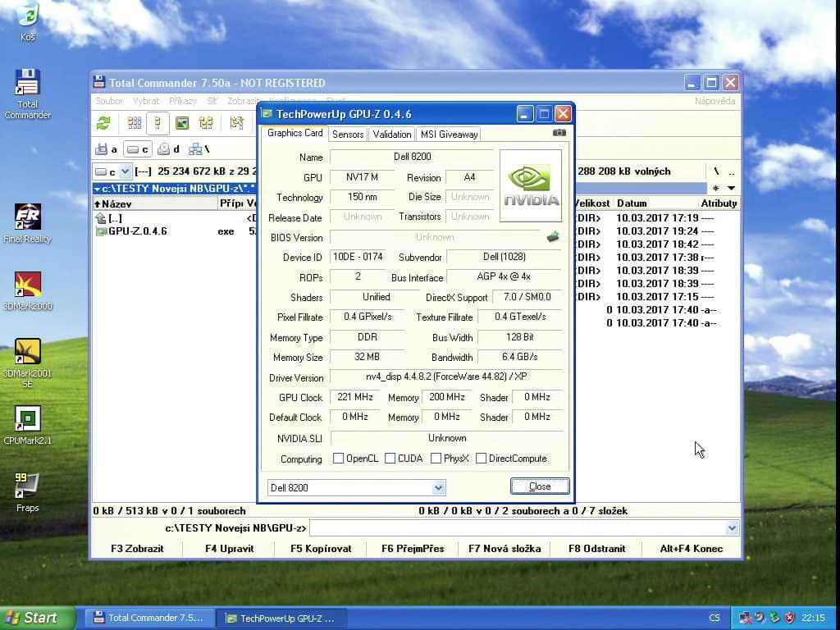This screenshot has width=840, height=630.
Task: Click the GPU-Z Close button
Action: [x=540, y=486]
